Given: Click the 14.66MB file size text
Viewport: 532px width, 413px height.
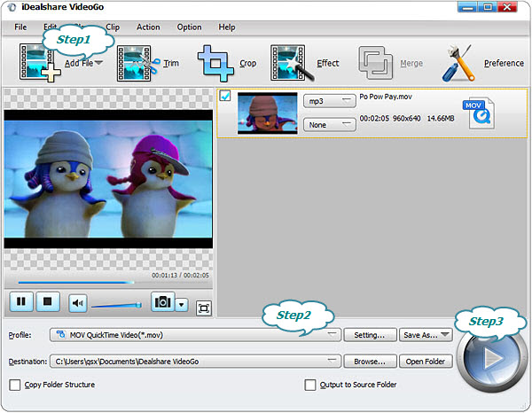Looking at the screenshot, I should pyautogui.click(x=441, y=119).
